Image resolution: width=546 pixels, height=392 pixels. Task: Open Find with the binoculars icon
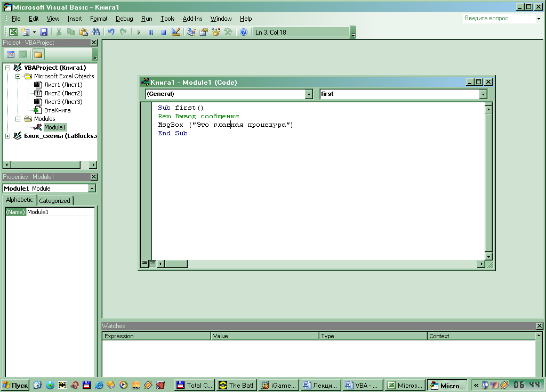point(95,32)
